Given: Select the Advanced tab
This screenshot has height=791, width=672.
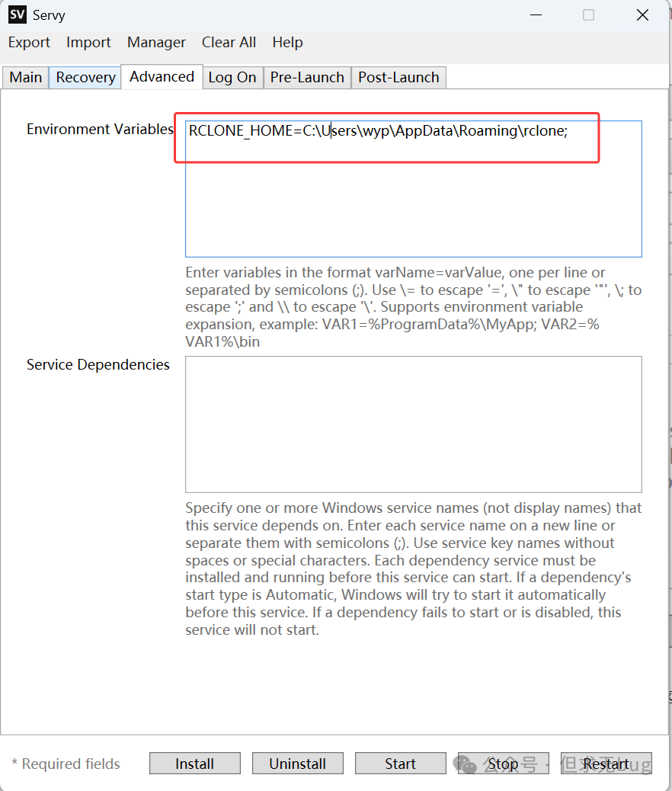Looking at the screenshot, I should (x=162, y=77).
